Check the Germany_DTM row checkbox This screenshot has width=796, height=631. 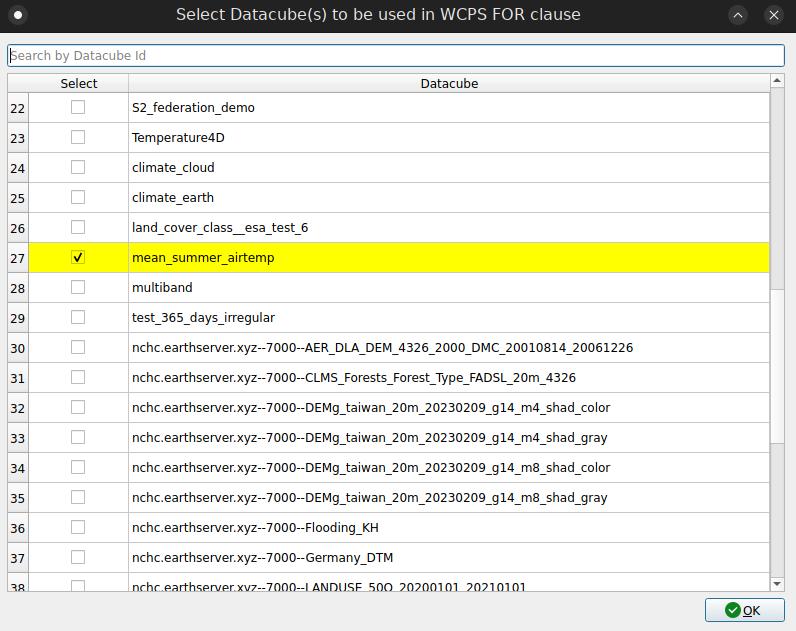tap(78, 557)
